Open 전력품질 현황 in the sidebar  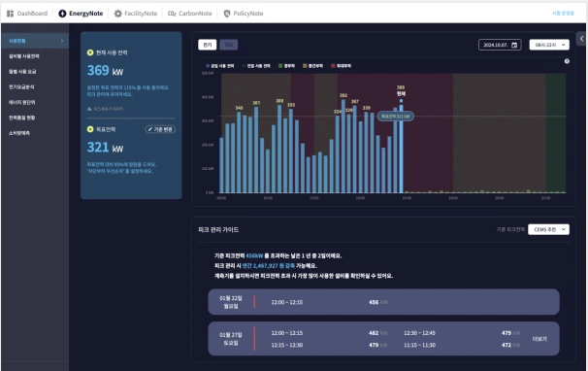21,118
